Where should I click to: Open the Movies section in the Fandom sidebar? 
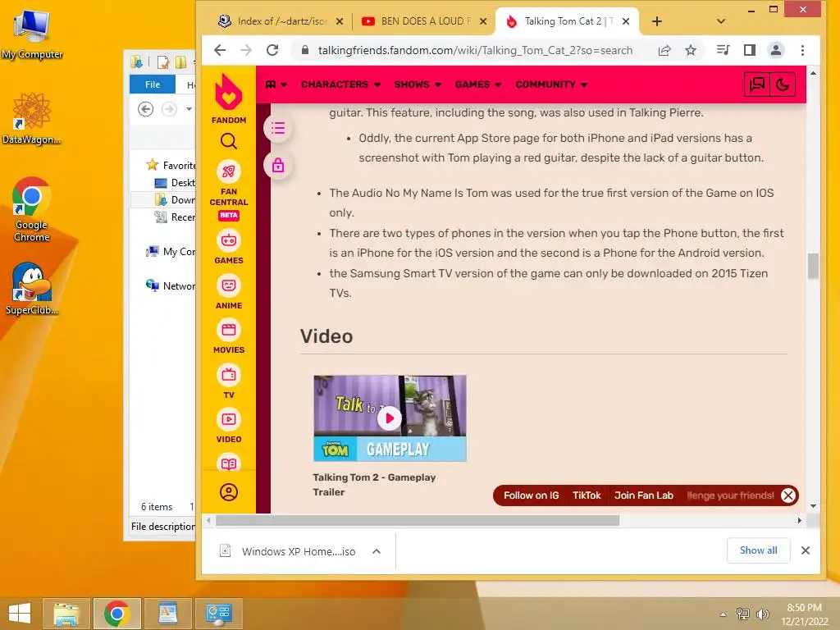(x=229, y=336)
